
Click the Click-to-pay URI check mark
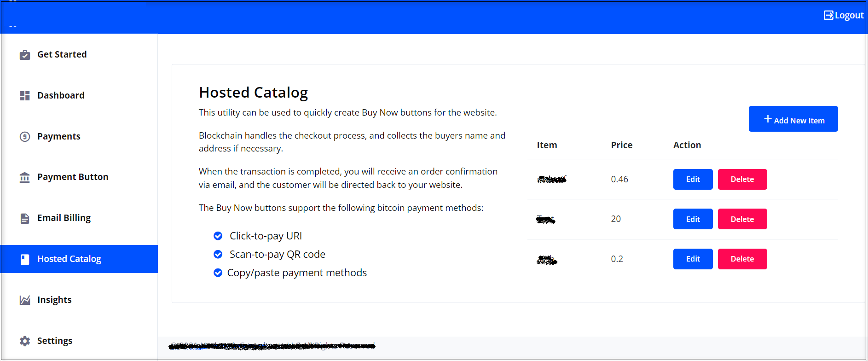218,236
